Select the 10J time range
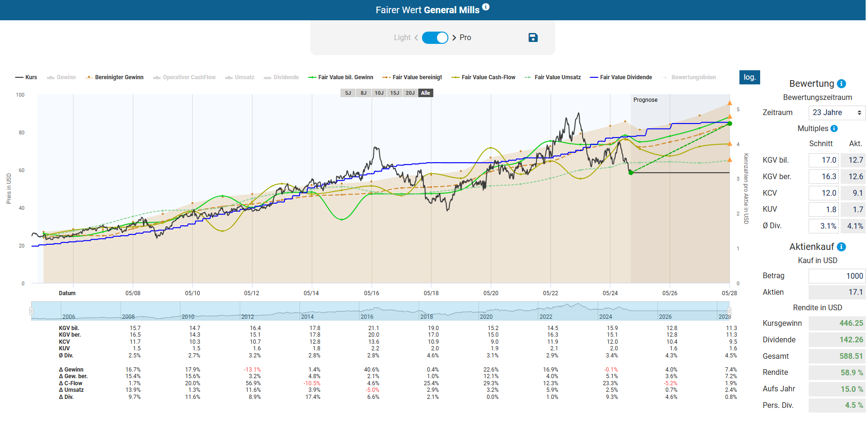Viewport: 868px width, 422px height. (379, 93)
